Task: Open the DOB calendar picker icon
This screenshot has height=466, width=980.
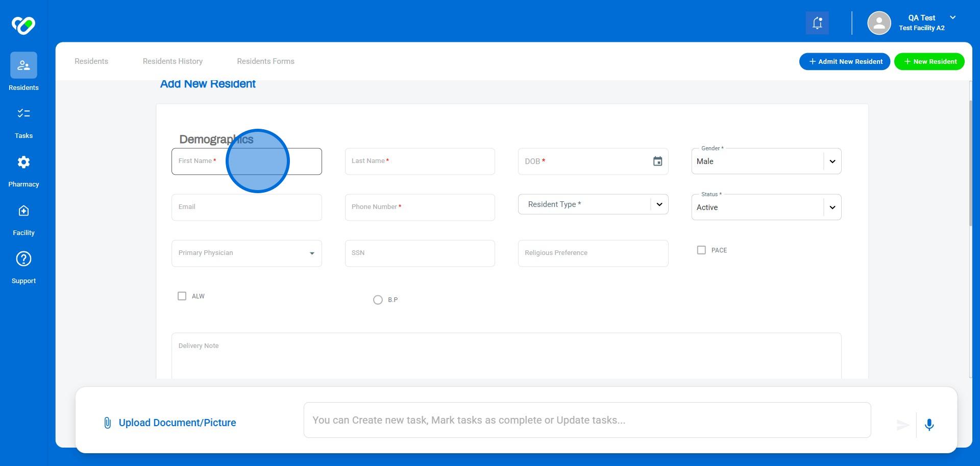Action: 657,161
